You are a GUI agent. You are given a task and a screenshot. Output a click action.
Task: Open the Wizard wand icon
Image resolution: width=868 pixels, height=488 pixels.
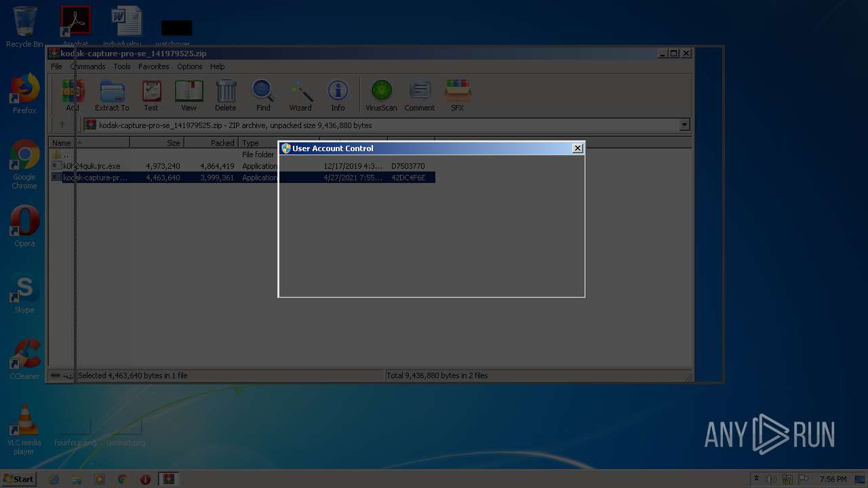(300, 95)
